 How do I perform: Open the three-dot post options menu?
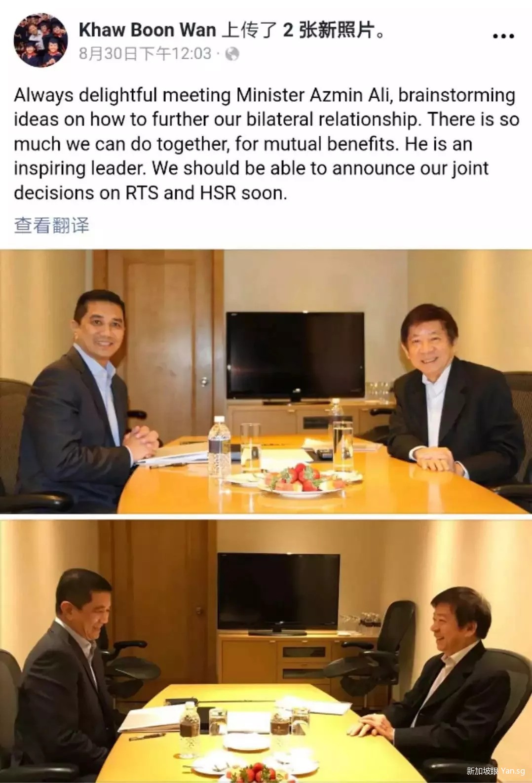pyautogui.click(x=503, y=37)
